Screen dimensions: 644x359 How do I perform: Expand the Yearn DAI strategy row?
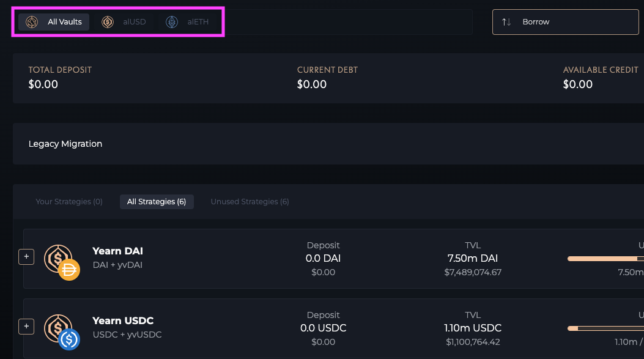pos(26,257)
